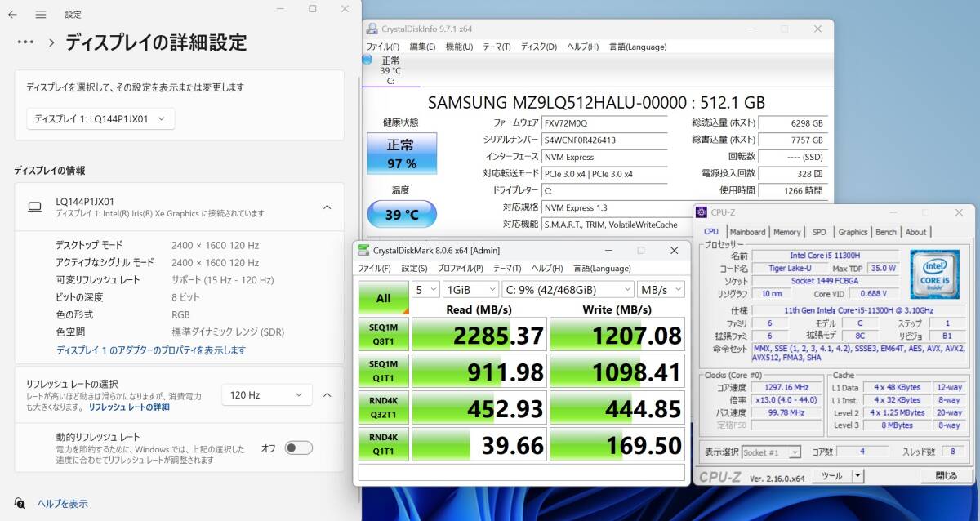Screen dimensions: 980x521
Task: Open the test count dropdown showing 5
Action: (425, 289)
